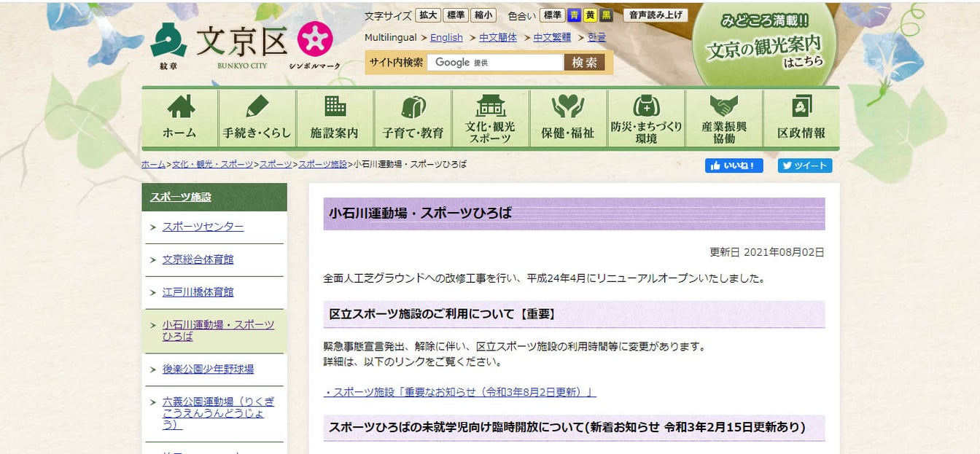The image size is (980, 454).
Task: Switch page color scheme to blue (青)
Action: tap(575, 15)
